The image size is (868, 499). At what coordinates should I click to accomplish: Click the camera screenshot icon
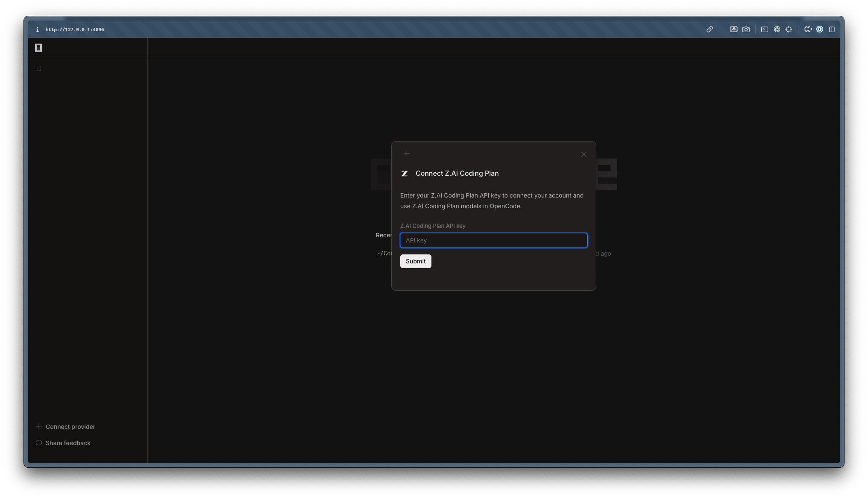pyautogui.click(x=746, y=30)
